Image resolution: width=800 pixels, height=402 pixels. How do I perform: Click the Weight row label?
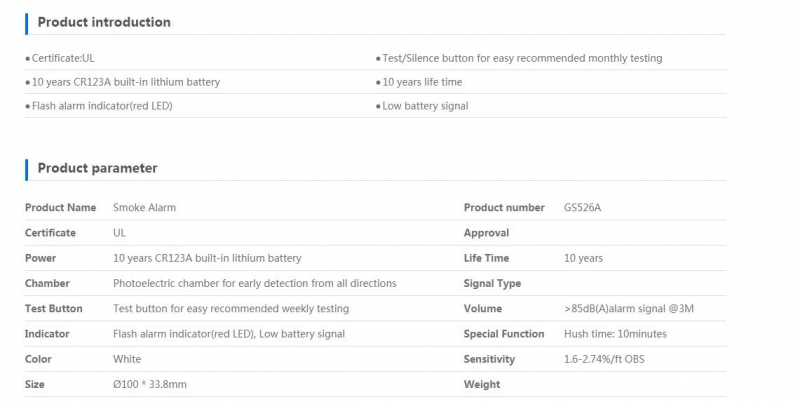[x=482, y=385]
